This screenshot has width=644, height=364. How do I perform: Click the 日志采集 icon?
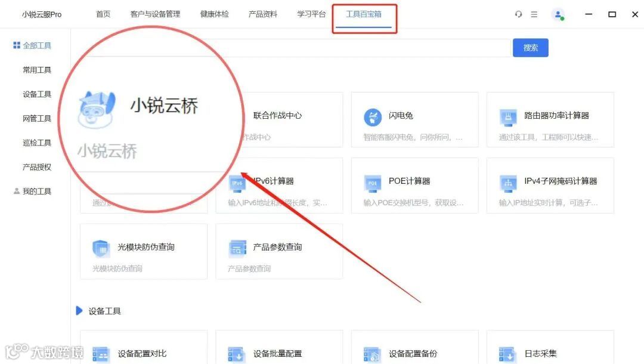pos(508,354)
